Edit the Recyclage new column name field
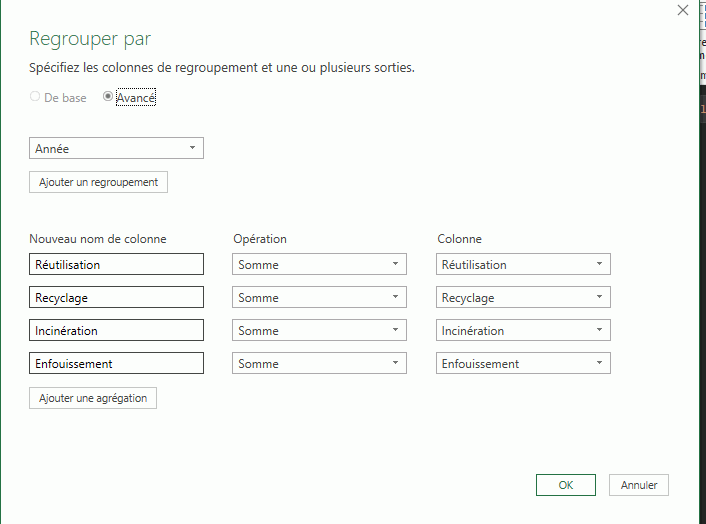706x524 pixels. pyautogui.click(x=117, y=298)
